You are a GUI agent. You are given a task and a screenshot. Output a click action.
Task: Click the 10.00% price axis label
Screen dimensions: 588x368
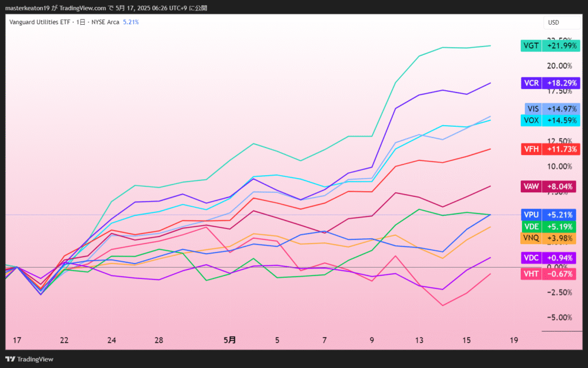(x=559, y=166)
